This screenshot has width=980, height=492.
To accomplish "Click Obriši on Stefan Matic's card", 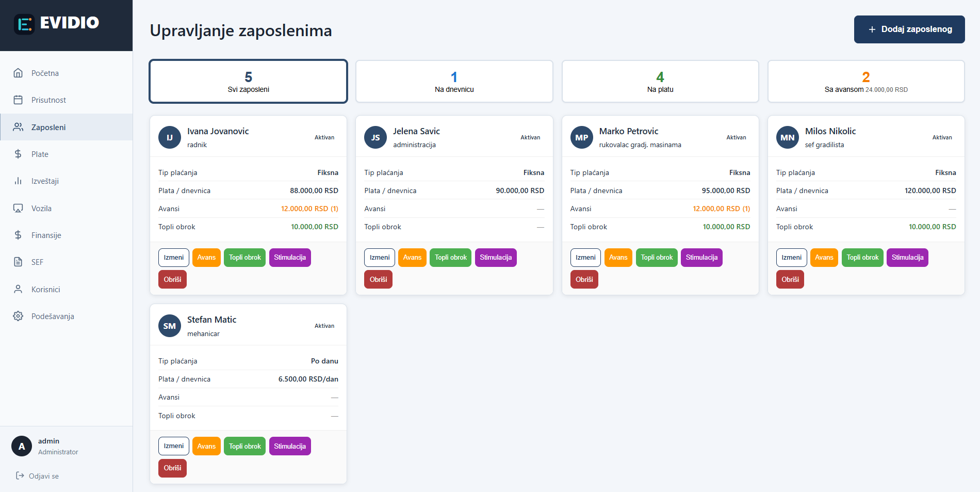I will 172,468.
